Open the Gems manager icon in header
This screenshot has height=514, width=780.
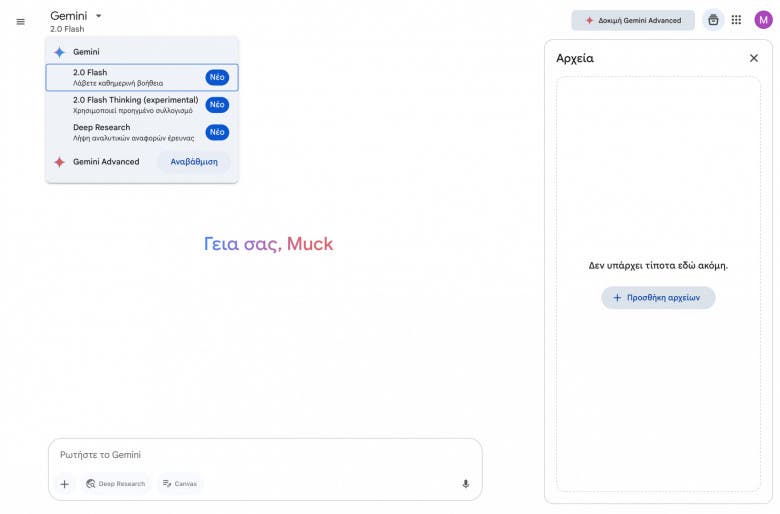click(713, 20)
